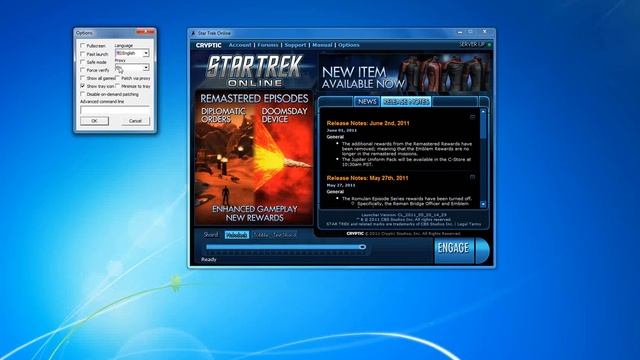The image size is (640, 360).
Task: Toggle the Show all games checkbox
Action: coord(83,78)
